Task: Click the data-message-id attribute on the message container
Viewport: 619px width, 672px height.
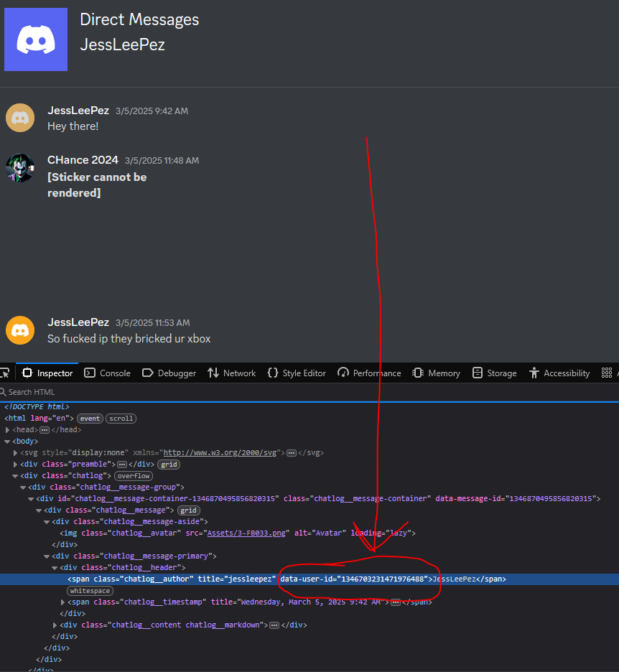Action: coord(516,499)
